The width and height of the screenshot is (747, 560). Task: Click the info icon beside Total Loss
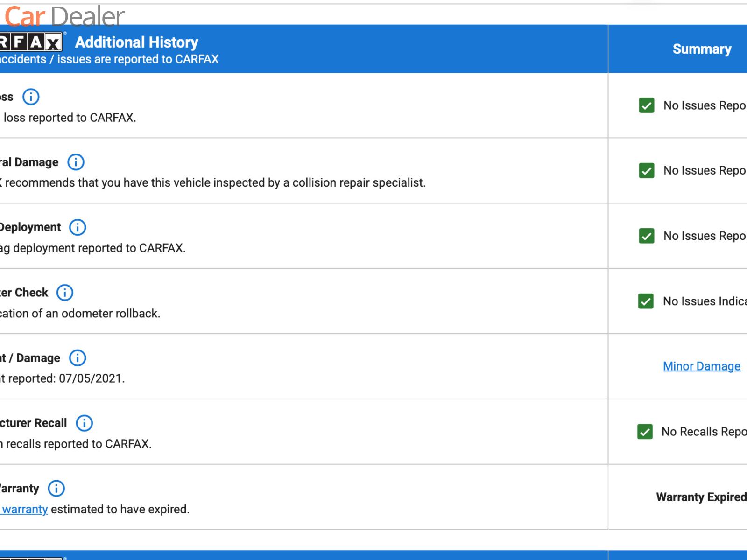[x=31, y=97]
